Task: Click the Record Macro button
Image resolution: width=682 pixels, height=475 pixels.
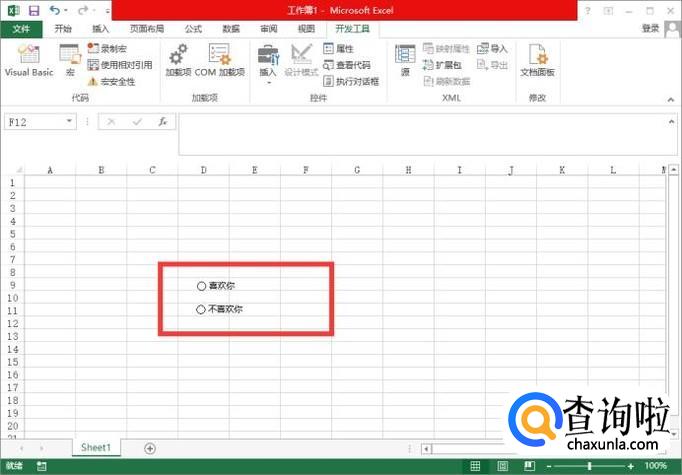Action: 107,49
